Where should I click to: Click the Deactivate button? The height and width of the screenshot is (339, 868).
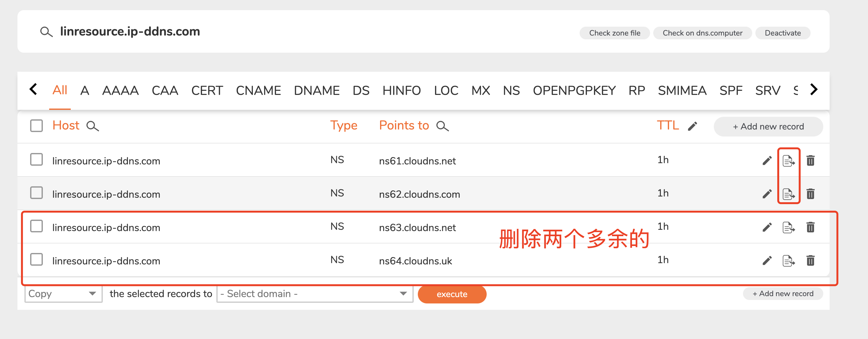click(783, 33)
